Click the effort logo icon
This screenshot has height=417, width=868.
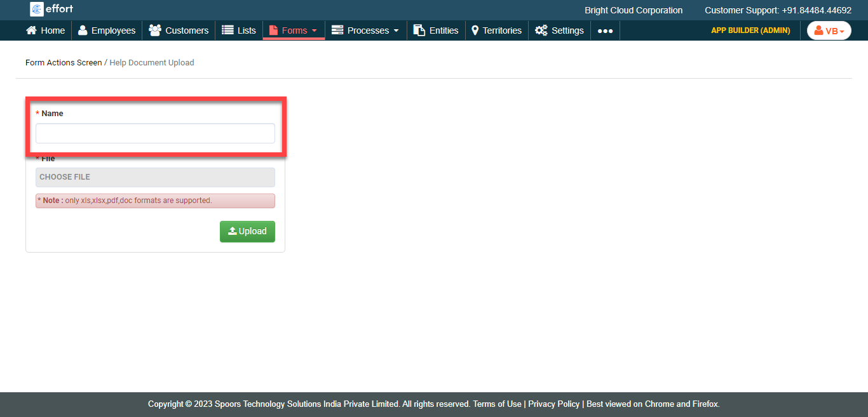coord(37,10)
